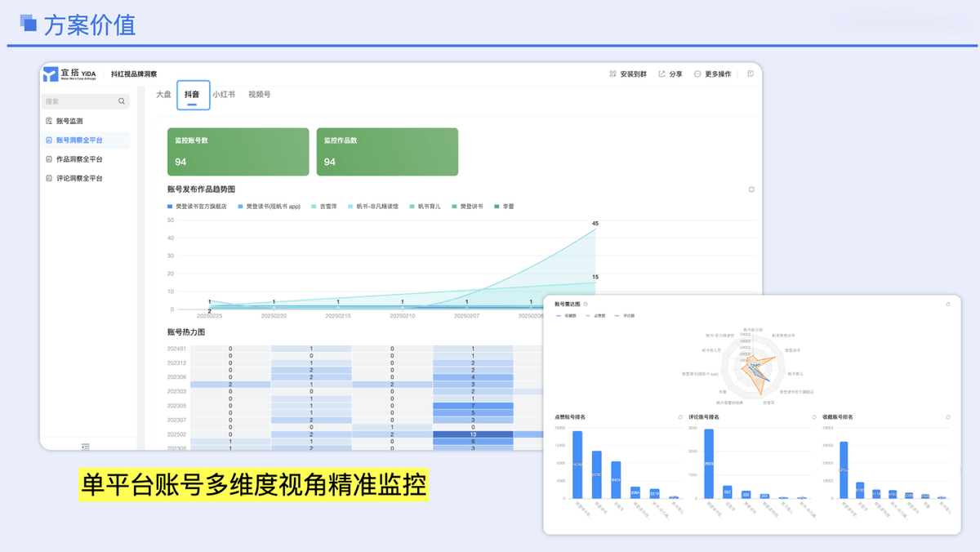
Task: Open the 安装到群 feature via its grid icon
Action: pyautogui.click(x=612, y=73)
